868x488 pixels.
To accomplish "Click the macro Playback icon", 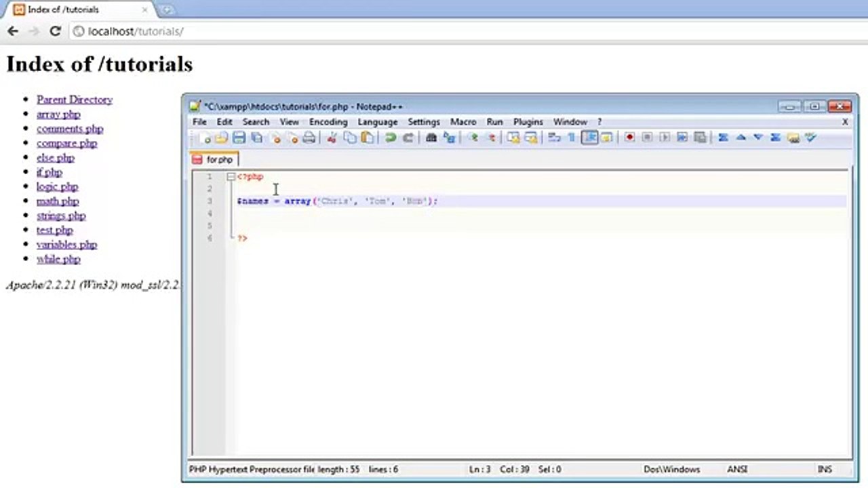I will [665, 138].
